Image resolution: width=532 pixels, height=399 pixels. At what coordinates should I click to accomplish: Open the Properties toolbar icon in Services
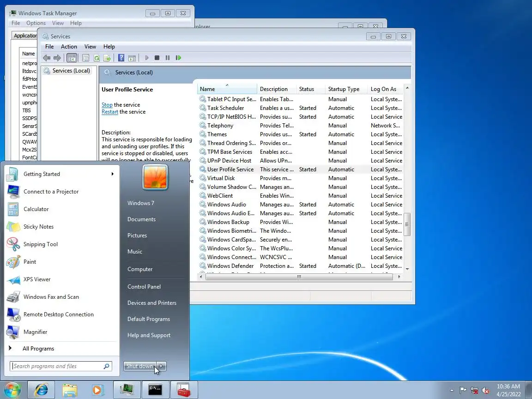click(x=85, y=58)
